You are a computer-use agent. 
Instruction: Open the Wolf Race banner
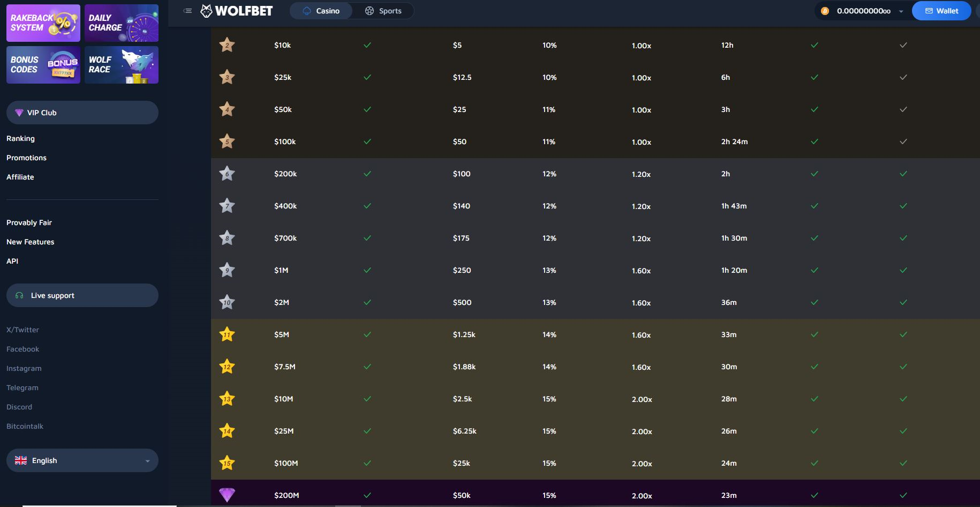[x=122, y=65]
